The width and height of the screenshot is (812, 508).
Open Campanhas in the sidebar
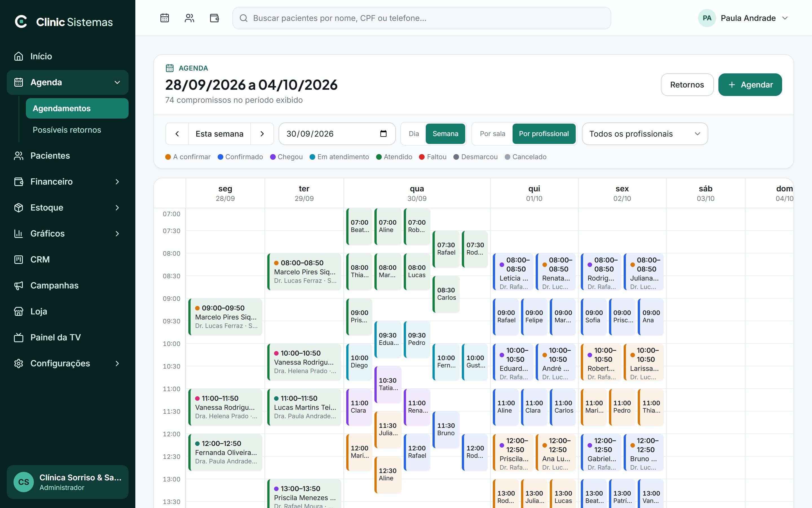point(67,285)
